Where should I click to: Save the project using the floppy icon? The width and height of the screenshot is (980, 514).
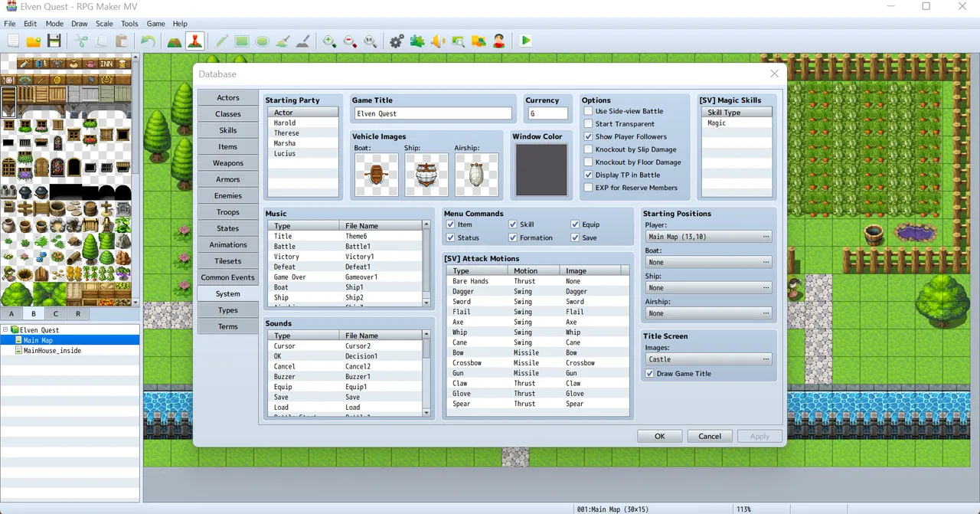click(54, 41)
